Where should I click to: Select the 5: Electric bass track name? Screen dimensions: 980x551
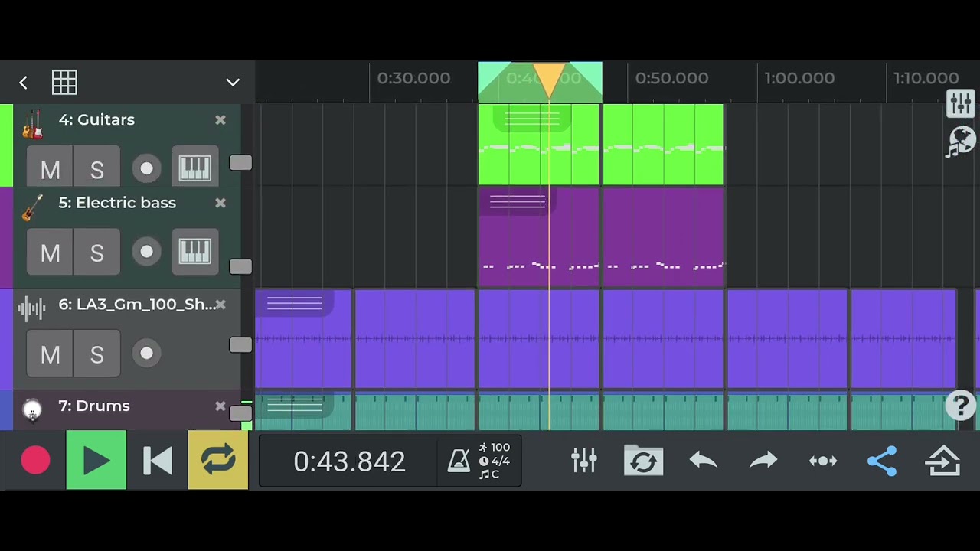[117, 203]
